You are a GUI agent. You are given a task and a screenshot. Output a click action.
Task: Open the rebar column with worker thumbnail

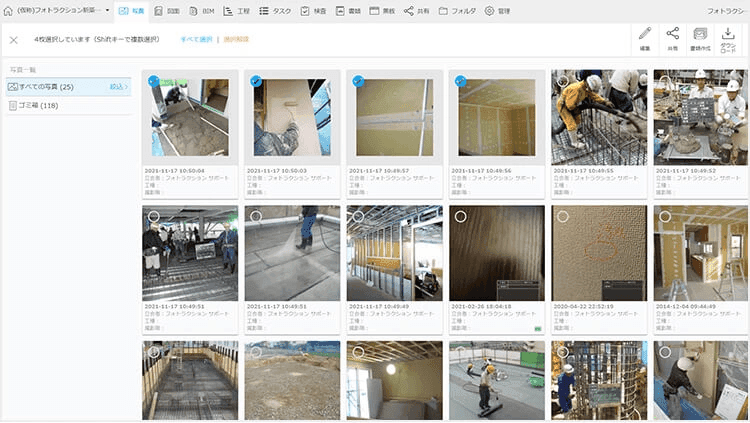599,380
